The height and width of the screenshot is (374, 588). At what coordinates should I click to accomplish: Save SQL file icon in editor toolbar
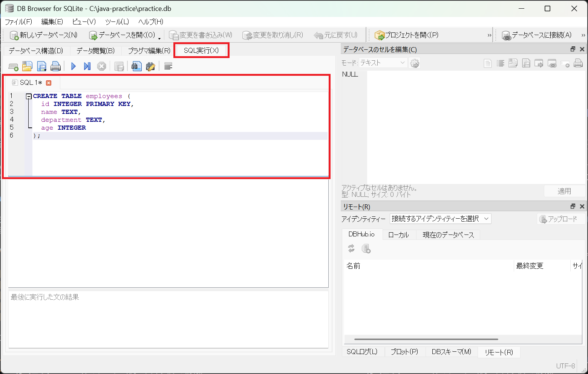[41, 66]
